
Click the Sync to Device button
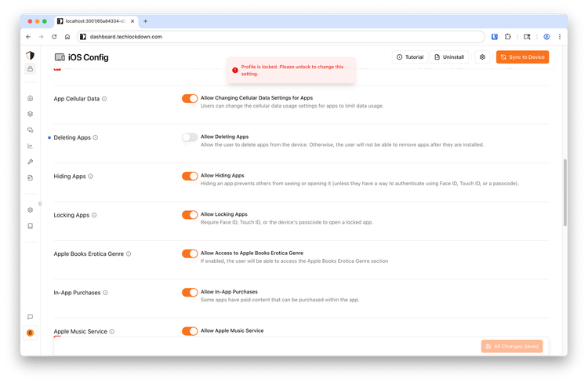click(x=522, y=57)
